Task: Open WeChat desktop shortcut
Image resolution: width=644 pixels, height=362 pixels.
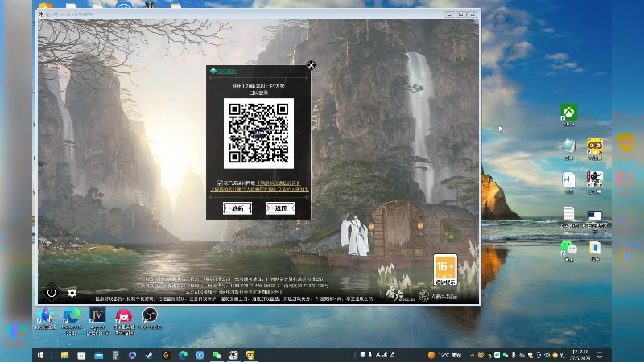Action: click(568, 251)
